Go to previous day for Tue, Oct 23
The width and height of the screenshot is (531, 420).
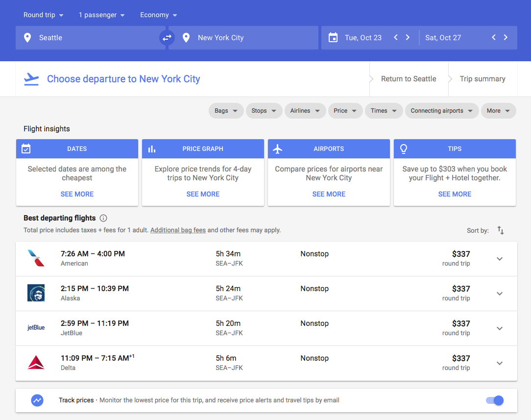pos(395,37)
